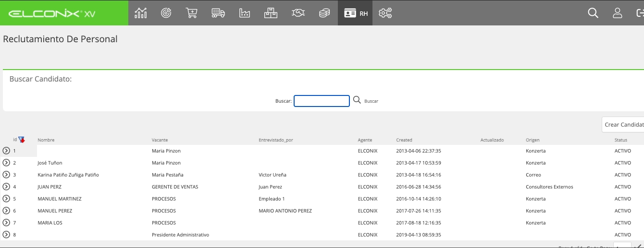
Task: Sort by the Agente column header
Action: click(x=365, y=140)
